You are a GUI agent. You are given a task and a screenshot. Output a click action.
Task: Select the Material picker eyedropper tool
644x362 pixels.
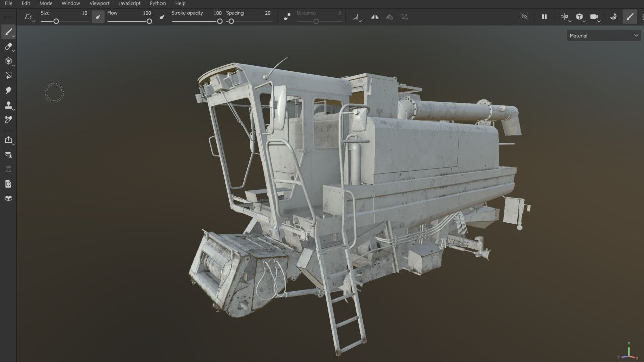pyautogui.click(x=8, y=119)
